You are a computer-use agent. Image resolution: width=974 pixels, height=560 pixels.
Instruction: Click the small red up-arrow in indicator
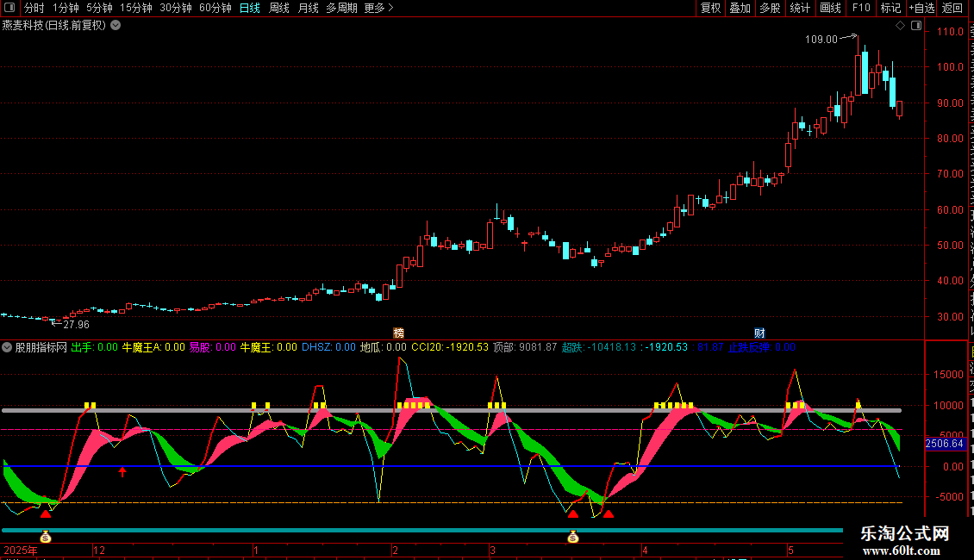(x=122, y=472)
